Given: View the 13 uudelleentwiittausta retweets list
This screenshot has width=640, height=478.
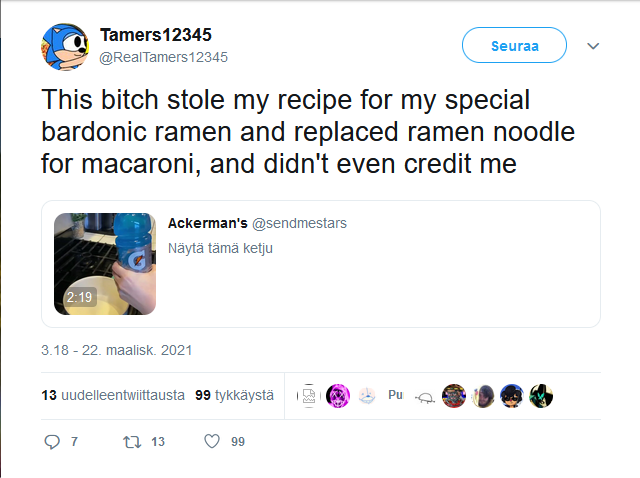Looking at the screenshot, I should coord(113,396).
